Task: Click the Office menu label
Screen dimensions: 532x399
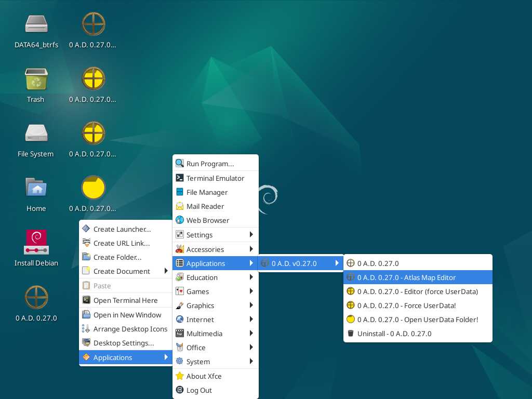Action: click(x=196, y=348)
